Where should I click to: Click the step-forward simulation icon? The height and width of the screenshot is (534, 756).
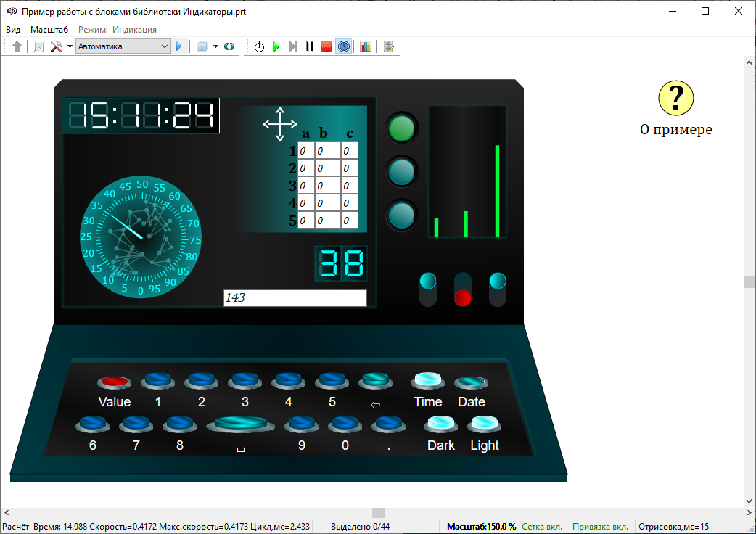(x=292, y=46)
